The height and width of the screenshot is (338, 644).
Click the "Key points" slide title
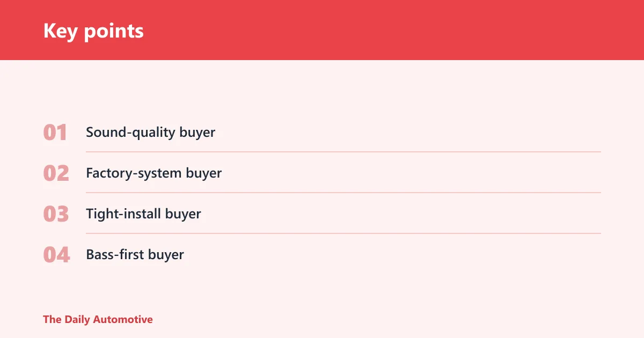[x=93, y=31]
